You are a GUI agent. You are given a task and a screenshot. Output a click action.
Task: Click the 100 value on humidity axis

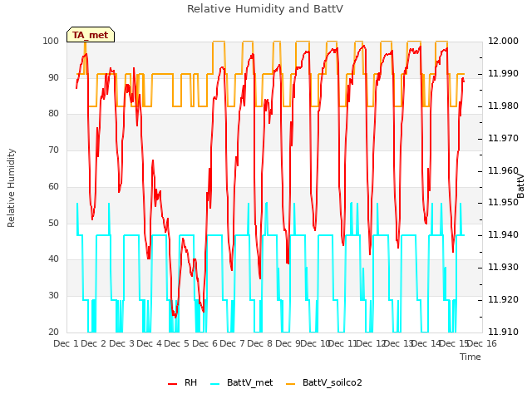51,41
